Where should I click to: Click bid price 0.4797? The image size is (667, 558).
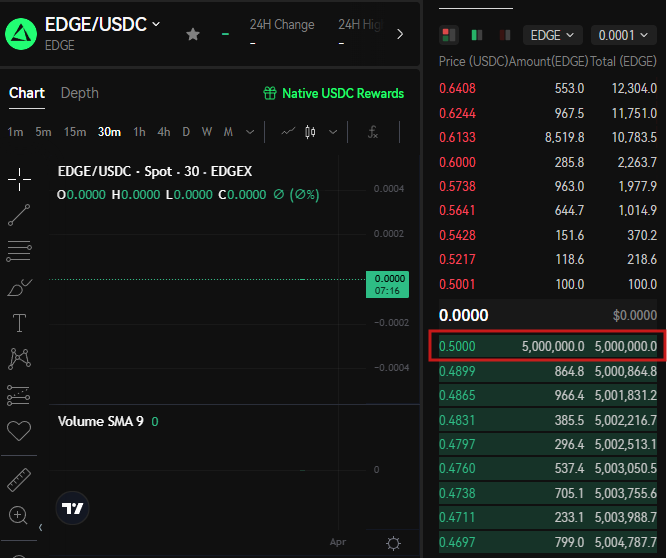(457, 444)
